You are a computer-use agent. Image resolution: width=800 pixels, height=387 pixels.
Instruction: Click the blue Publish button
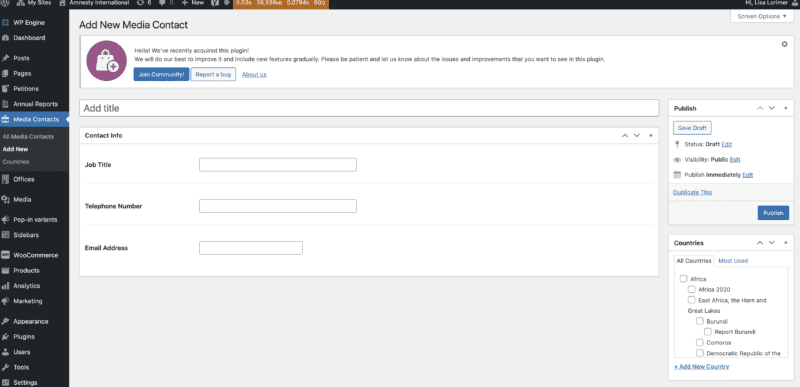773,213
